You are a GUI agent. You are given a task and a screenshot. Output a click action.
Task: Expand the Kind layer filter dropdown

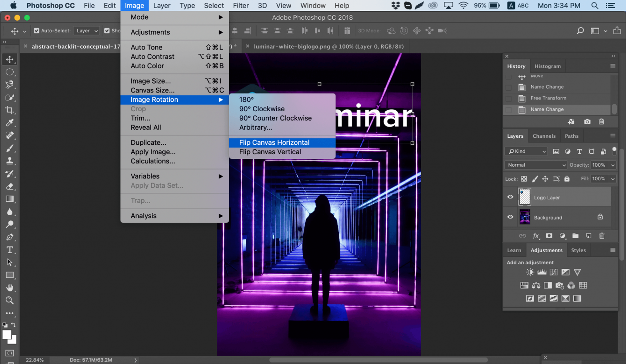pos(527,151)
